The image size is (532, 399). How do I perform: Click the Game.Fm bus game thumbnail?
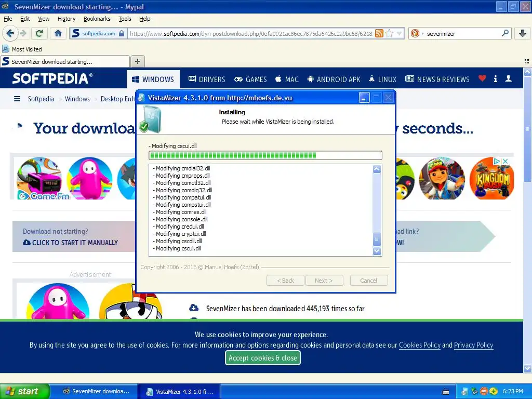(x=39, y=178)
